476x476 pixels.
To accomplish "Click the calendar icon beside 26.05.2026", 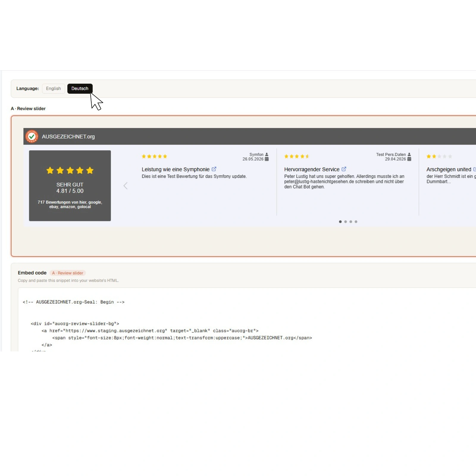I will pos(267,159).
